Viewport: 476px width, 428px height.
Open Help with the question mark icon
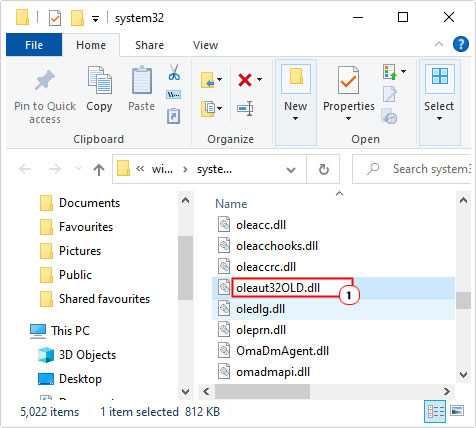tap(461, 44)
